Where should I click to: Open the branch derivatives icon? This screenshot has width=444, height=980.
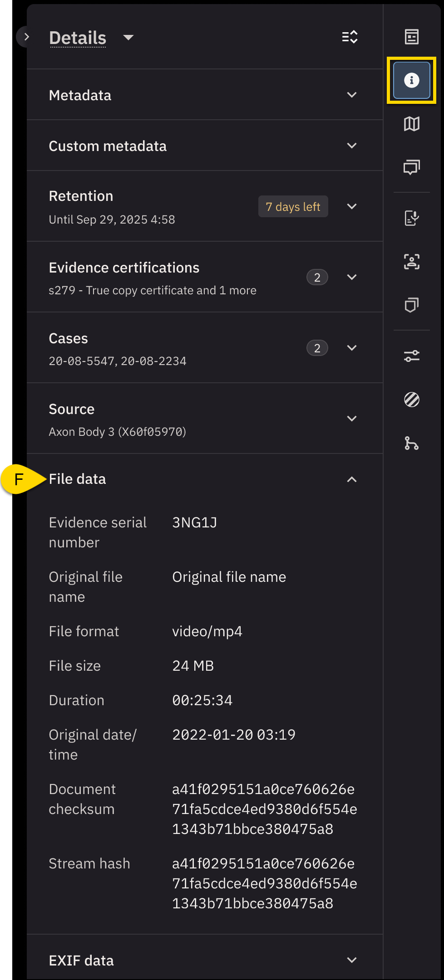[x=411, y=443]
